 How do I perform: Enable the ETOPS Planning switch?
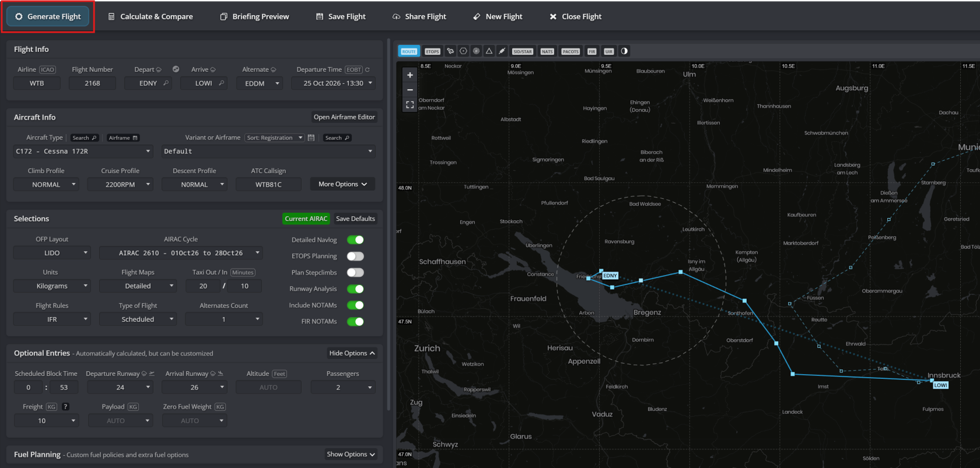click(355, 256)
